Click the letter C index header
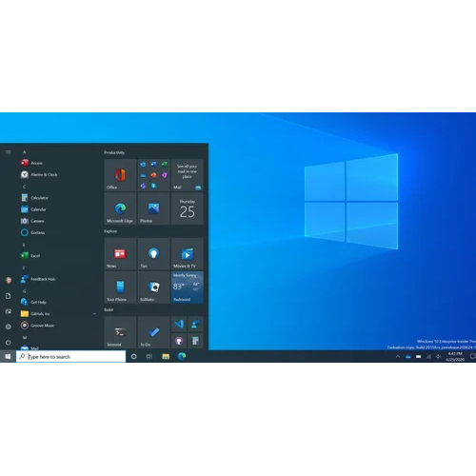The width and height of the screenshot is (476, 476). (x=24, y=187)
